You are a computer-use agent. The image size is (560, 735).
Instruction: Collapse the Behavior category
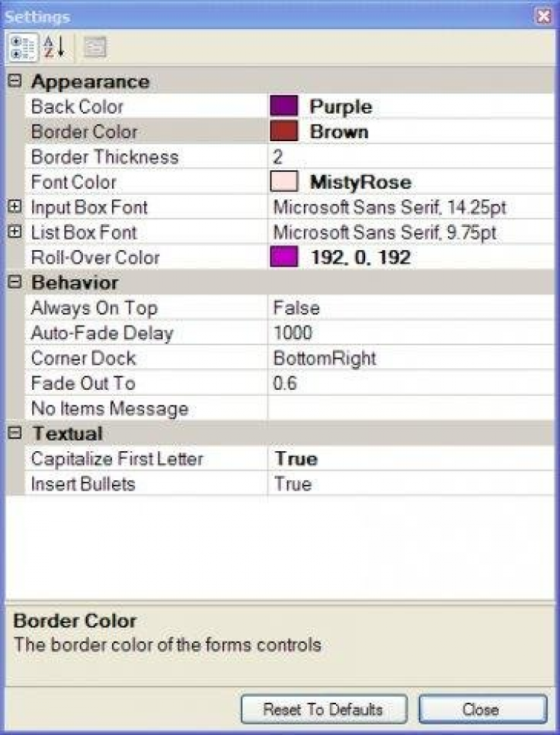14,282
